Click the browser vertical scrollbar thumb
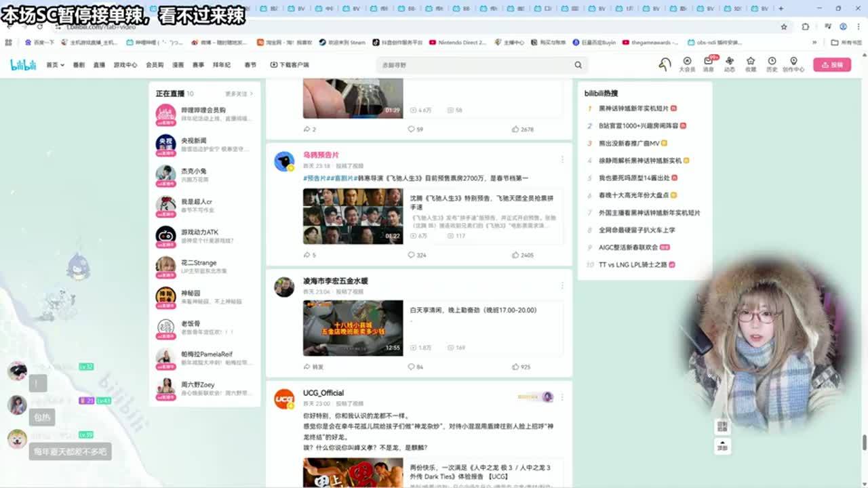 (x=864, y=442)
